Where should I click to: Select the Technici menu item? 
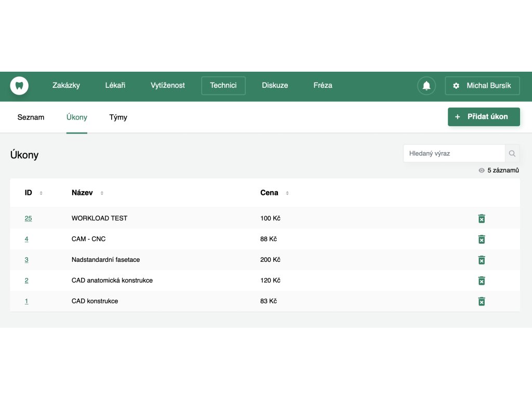point(223,86)
